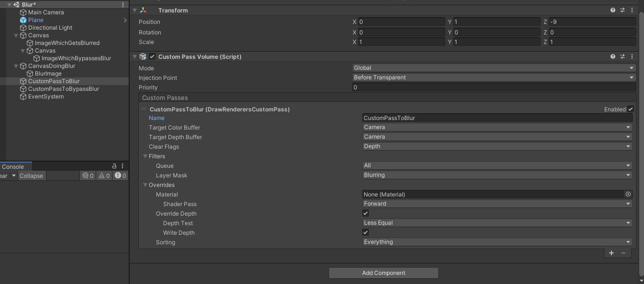Click the Console lock icon
644x284 pixels.
pyautogui.click(x=114, y=166)
